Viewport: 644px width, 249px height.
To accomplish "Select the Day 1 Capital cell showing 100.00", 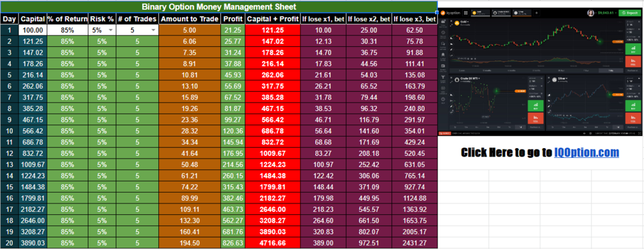I will click(33, 30).
